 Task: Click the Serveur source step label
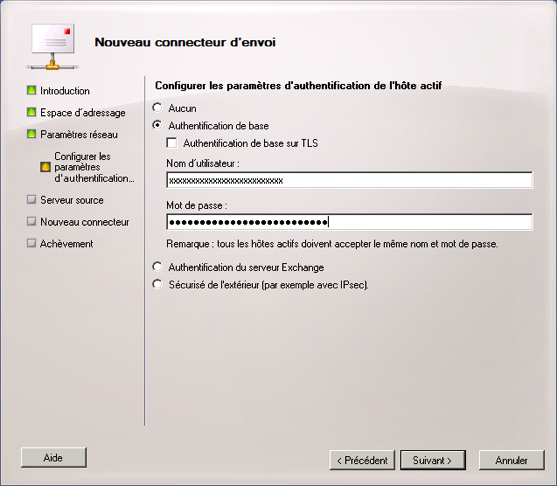[72, 200]
